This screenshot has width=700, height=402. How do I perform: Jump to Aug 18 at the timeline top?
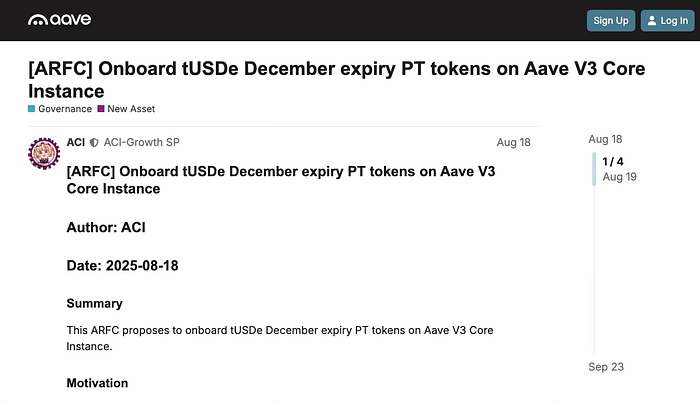click(605, 139)
